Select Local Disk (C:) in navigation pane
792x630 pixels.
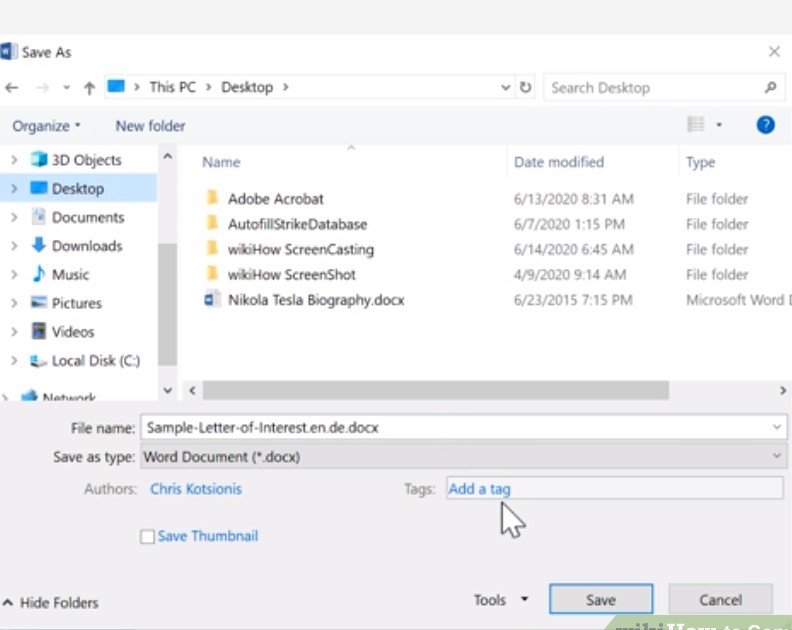click(x=96, y=361)
